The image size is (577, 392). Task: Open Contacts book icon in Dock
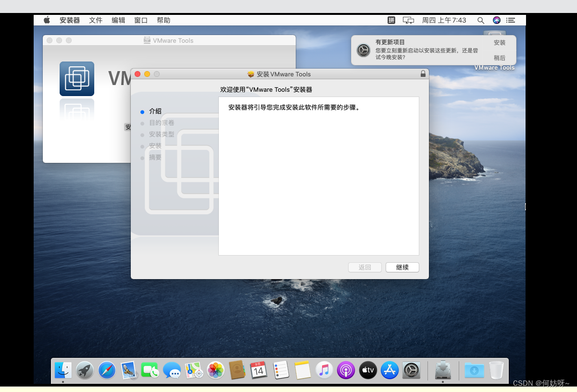coord(237,370)
